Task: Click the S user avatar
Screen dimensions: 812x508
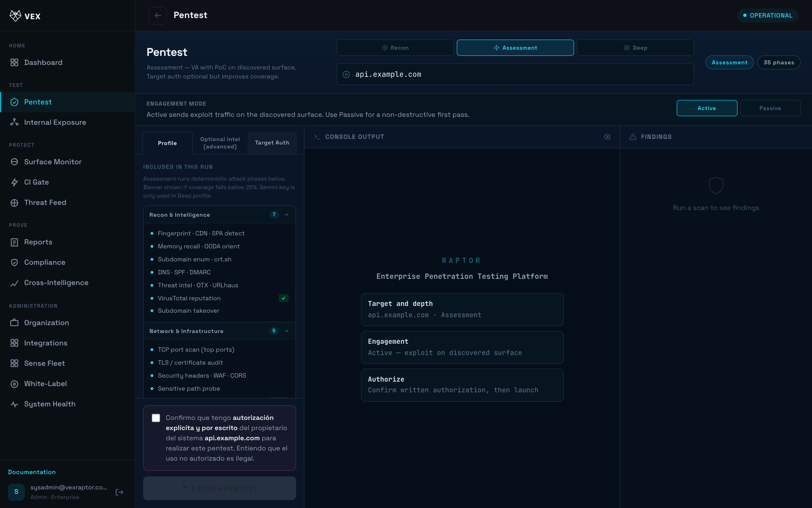Action: tap(16, 492)
